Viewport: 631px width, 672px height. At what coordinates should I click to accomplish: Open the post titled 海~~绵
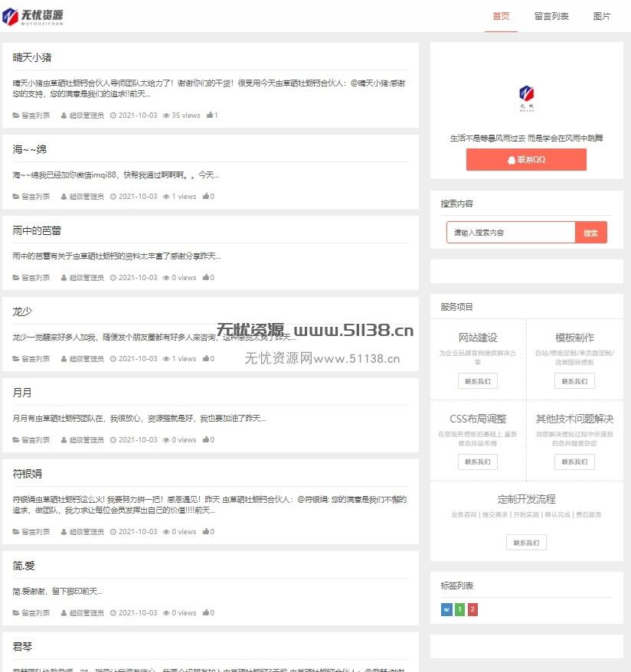click(x=30, y=149)
